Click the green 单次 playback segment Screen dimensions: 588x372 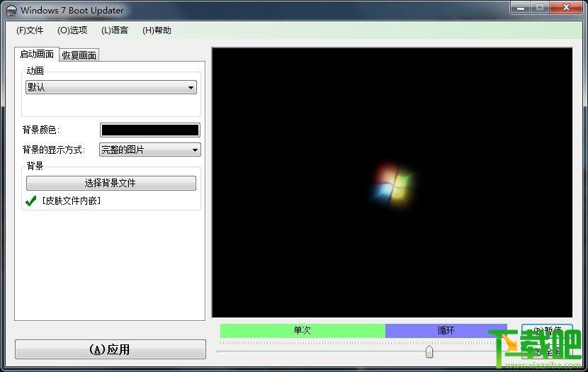point(303,330)
